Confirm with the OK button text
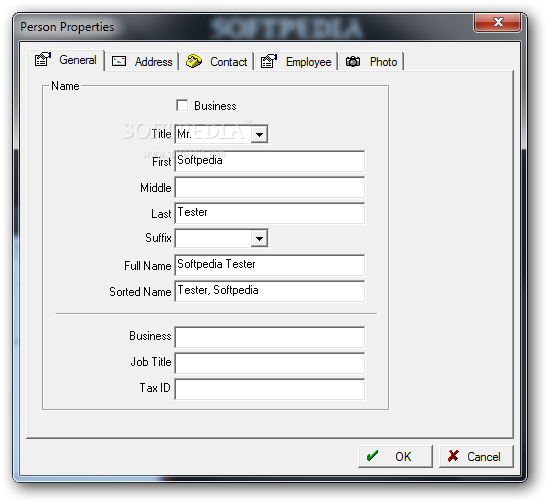 click(403, 457)
